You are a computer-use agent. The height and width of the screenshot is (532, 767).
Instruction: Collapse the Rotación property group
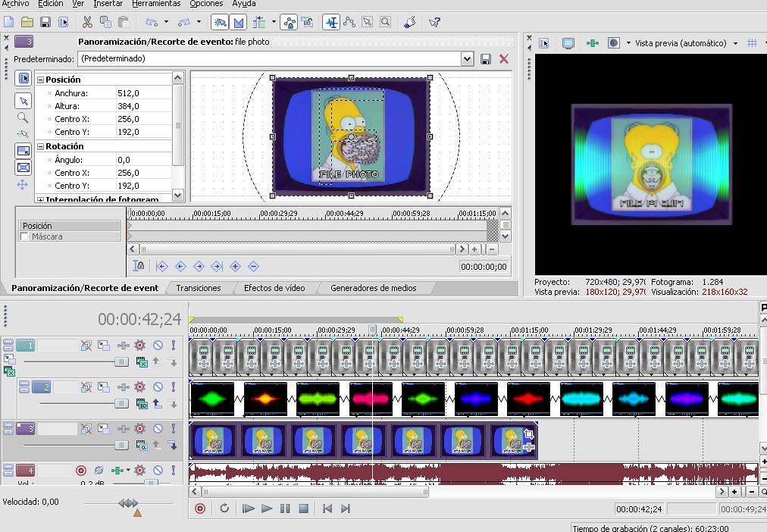pyautogui.click(x=41, y=146)
